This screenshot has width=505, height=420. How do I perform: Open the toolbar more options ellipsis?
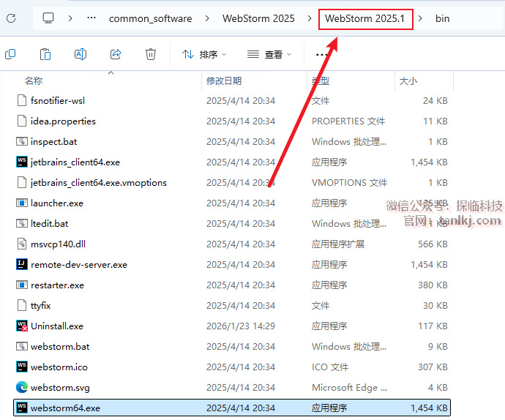[321, 55]
